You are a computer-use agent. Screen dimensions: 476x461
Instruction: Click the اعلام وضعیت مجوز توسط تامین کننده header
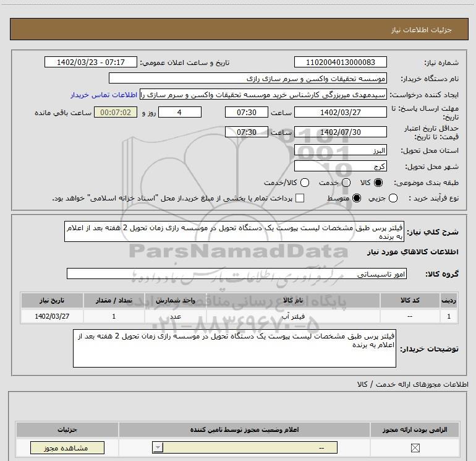pyautogui.click(x=244, y=429)
